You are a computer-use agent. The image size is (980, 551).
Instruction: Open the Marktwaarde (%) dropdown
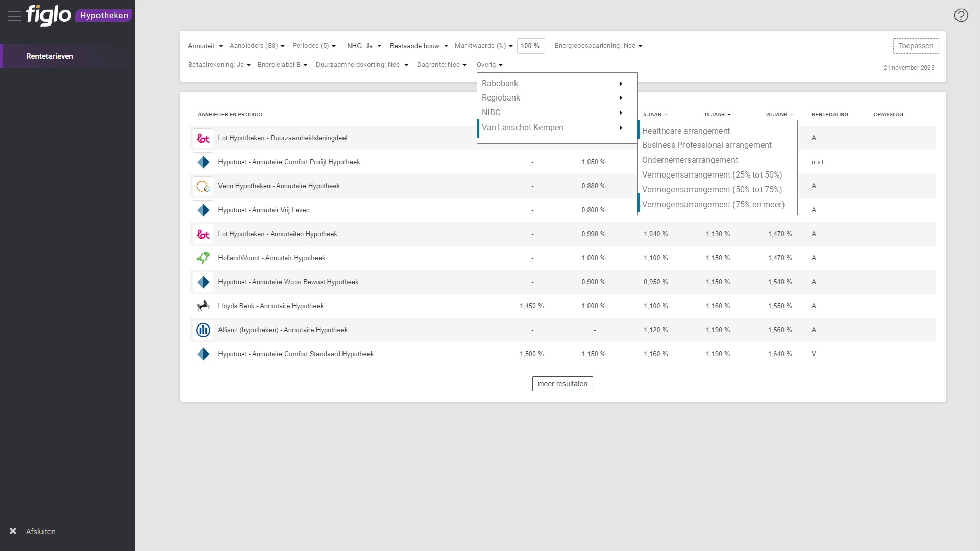[483, 46]
